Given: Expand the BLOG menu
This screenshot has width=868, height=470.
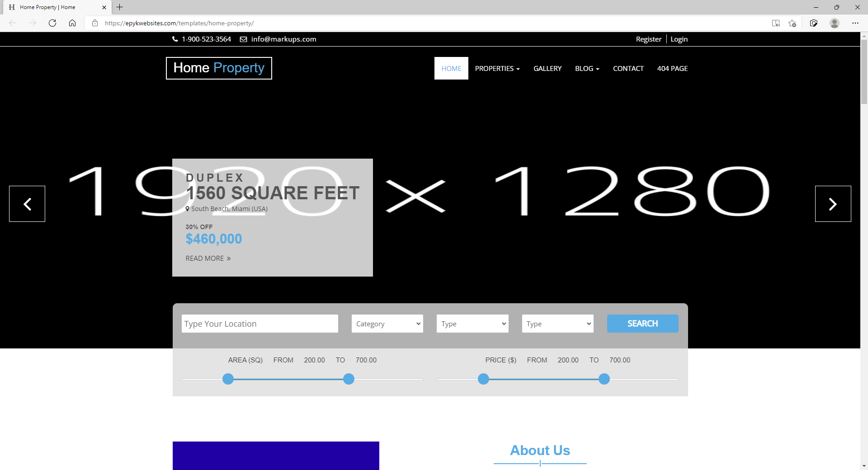Looking at the screenshot, I should tap(586, 68).
